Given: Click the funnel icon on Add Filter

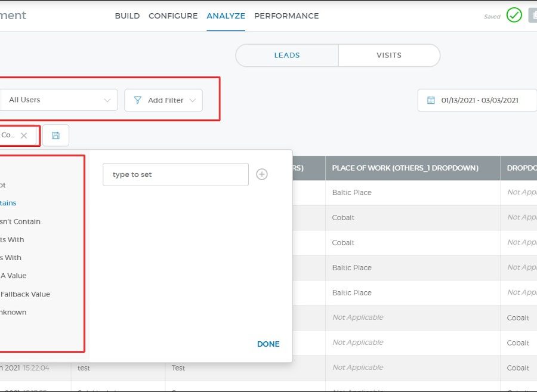Looking at the screenshot, I should click(x=138, y=100).
